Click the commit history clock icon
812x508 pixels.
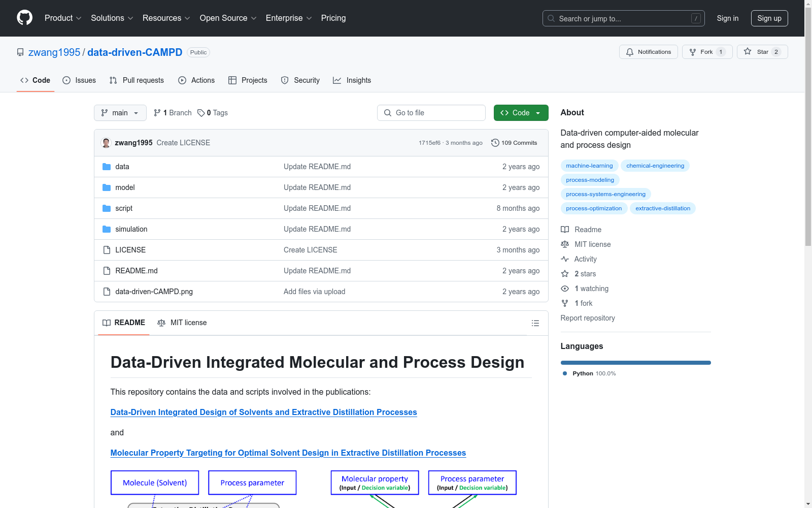click(x=495, y=143)
